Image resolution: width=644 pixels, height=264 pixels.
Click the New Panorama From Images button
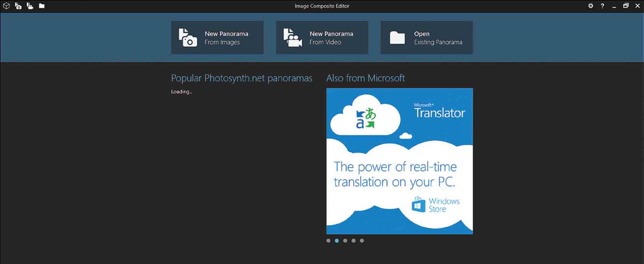coord(217,38)
